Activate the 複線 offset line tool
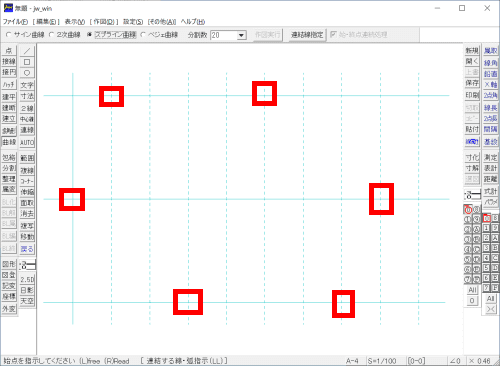Screen dimensions: 500x366 click(x=27, y=171)
